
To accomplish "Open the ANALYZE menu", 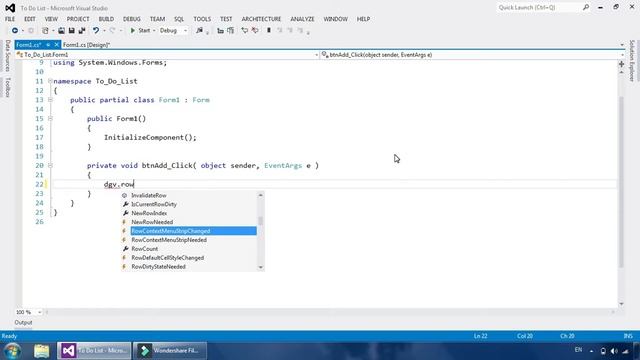I will point(302,19).
